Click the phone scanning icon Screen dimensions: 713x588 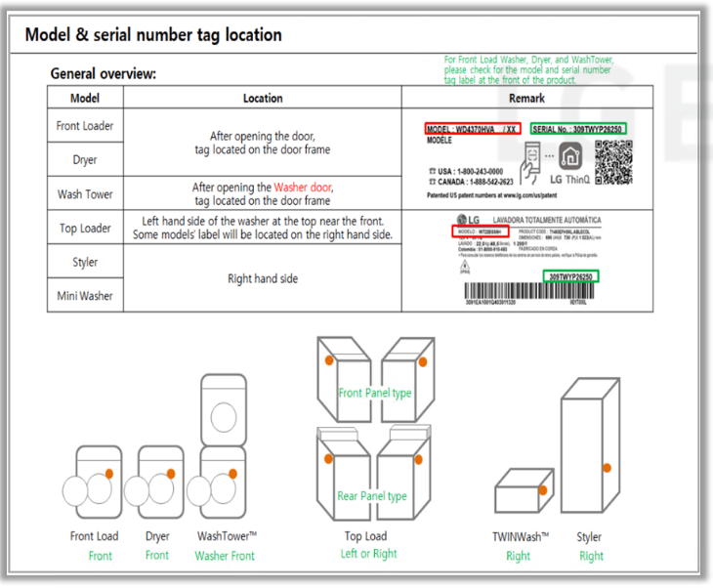click(x=530, y=162)
